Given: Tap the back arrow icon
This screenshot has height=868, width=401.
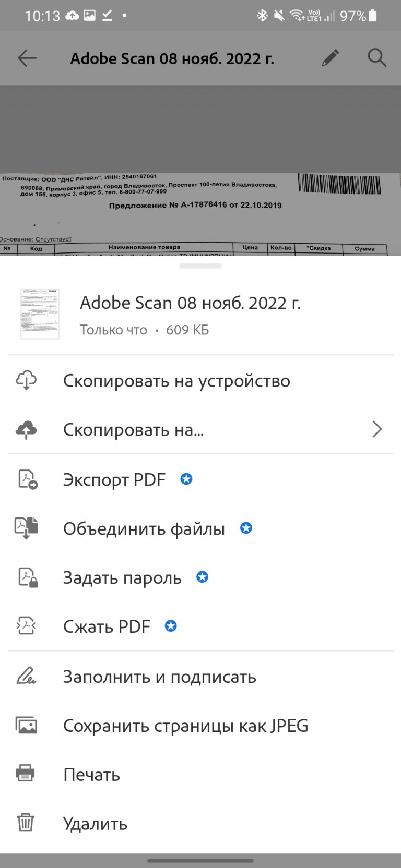Looking at the screenshot, I should tap(27, 58).
